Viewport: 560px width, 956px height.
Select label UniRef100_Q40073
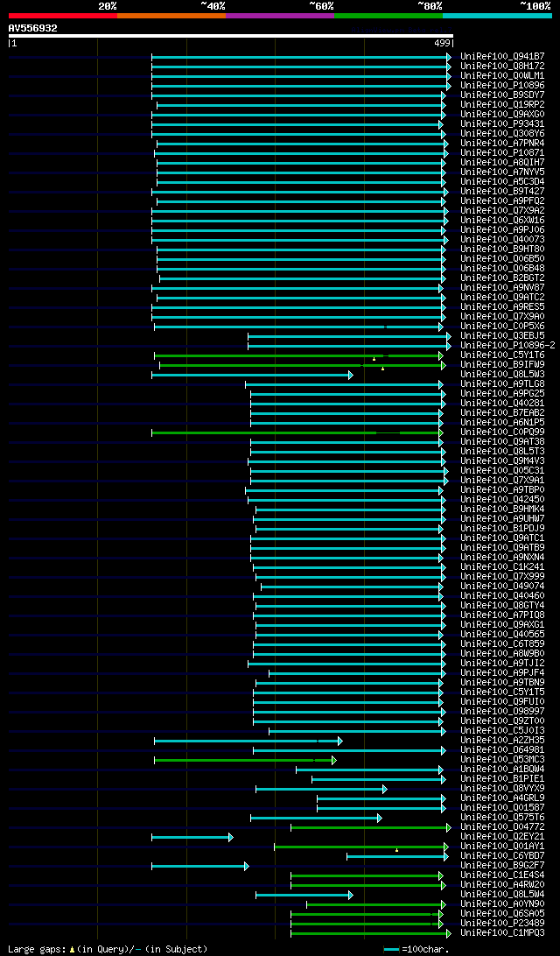(503, 240)
